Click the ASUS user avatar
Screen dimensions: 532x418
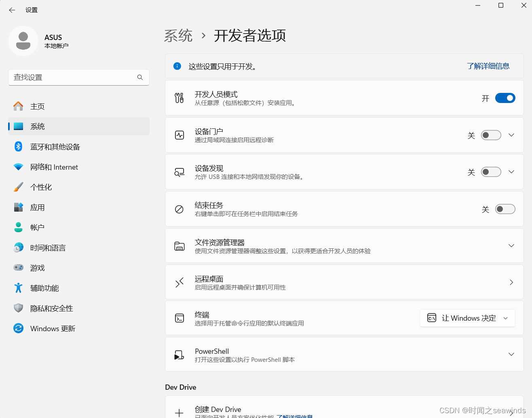(23, 41)
